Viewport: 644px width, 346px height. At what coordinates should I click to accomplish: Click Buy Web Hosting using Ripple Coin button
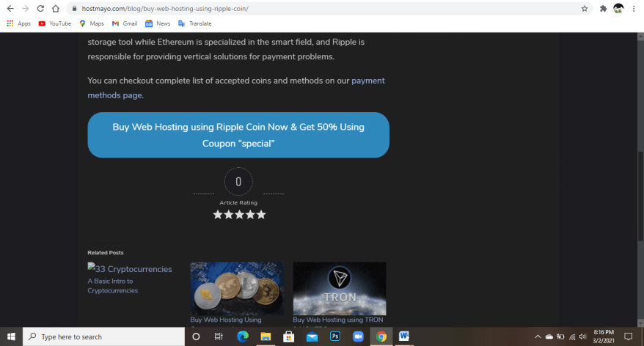pyautogui.click(x=238, y=135)
